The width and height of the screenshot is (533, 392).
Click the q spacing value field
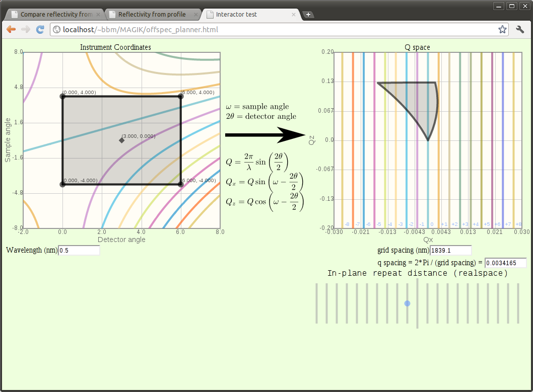pyautogui.click(x=505, y=263)
